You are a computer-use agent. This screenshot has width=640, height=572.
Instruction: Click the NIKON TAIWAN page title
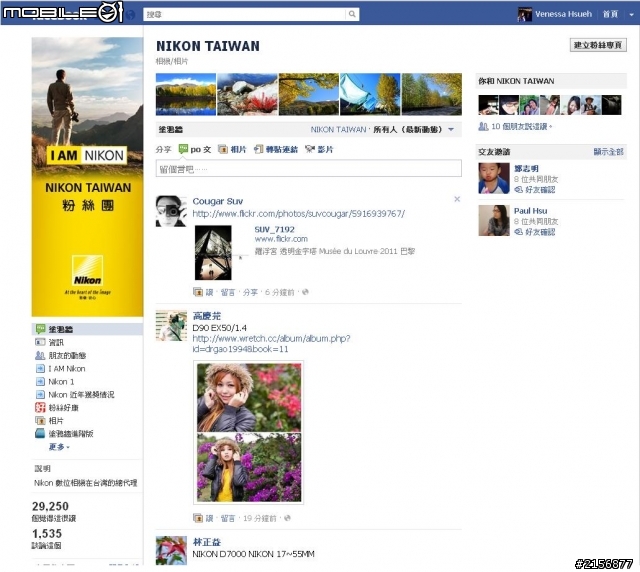[208, 46]
